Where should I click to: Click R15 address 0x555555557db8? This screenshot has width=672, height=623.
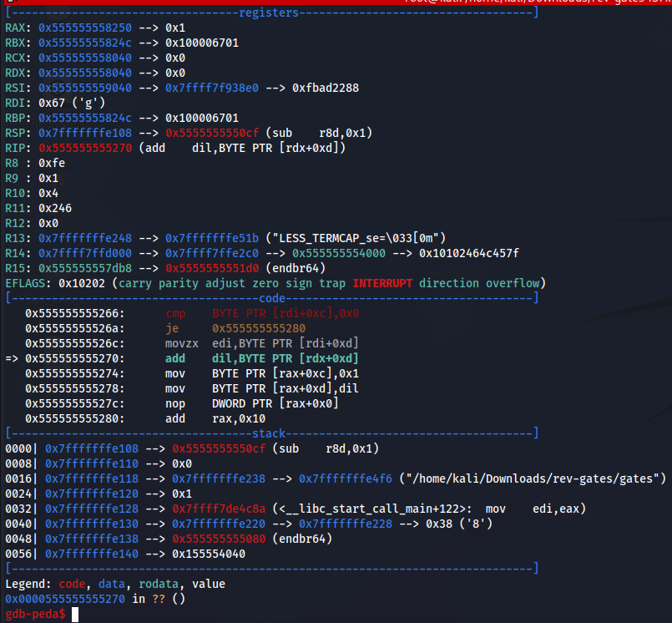85,268
